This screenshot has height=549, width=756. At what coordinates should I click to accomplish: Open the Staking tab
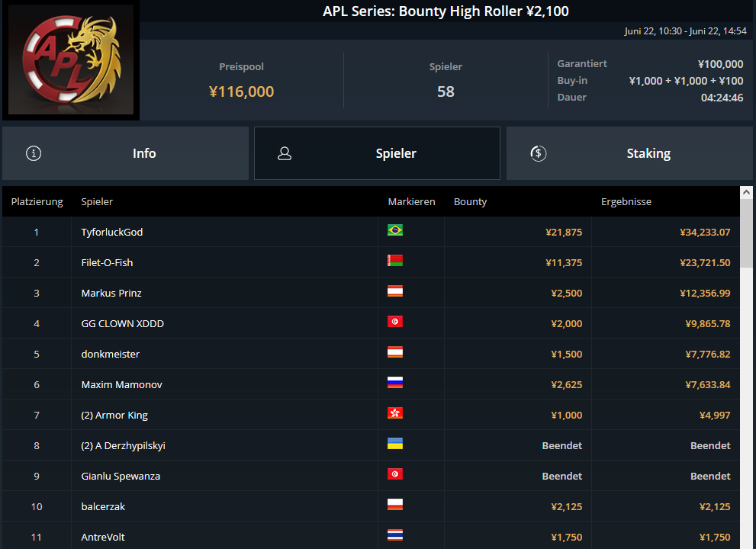coord(629,153)
